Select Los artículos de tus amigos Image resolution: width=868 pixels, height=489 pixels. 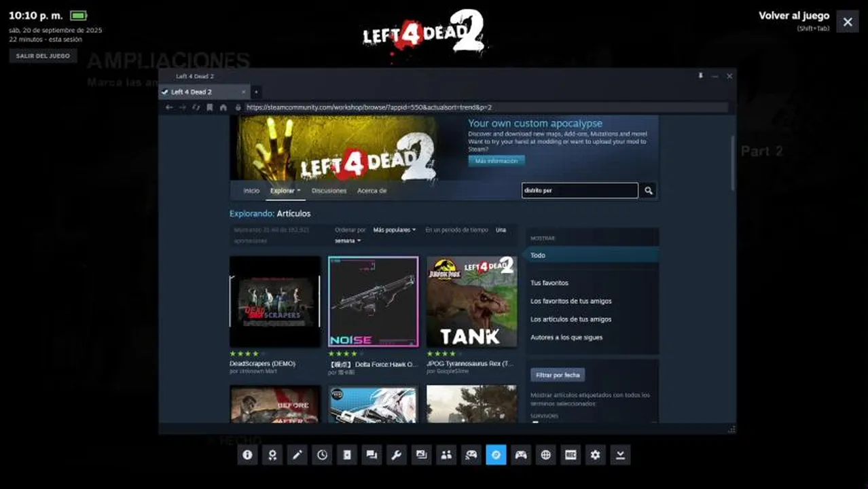pos(571,319)
